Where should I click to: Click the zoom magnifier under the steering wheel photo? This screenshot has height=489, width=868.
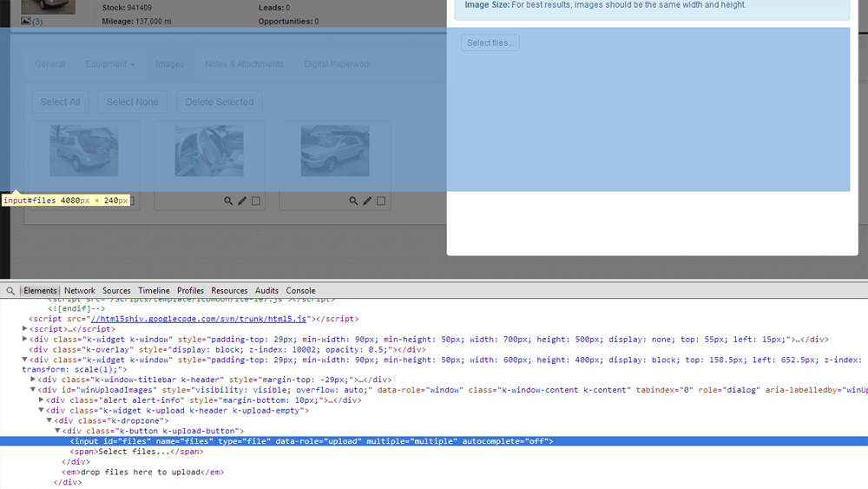point(228,201)
